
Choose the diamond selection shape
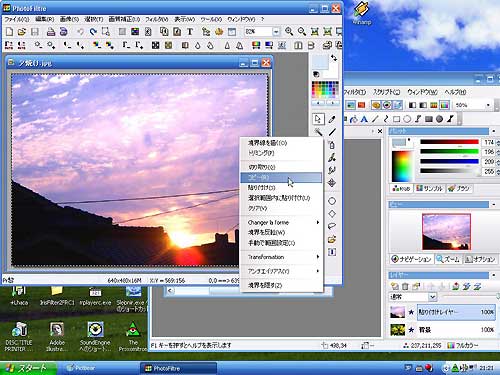332,214
